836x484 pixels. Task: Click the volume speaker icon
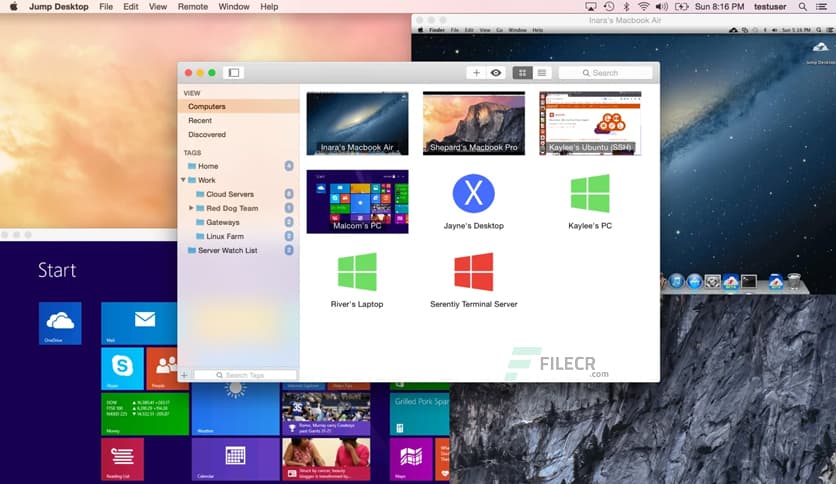pyautogui.click(x=662, y=6)
